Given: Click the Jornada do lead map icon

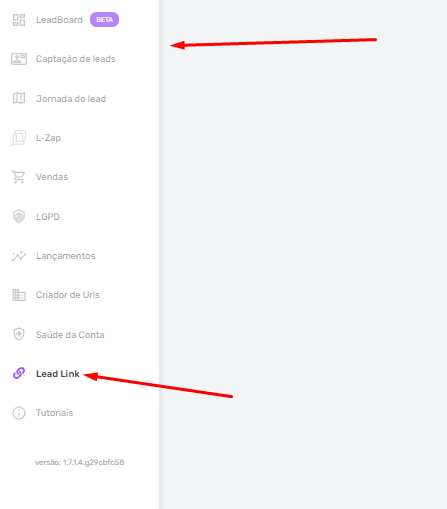Looking at the screenshot, I should pyautogui.click(x=19, y=98).
